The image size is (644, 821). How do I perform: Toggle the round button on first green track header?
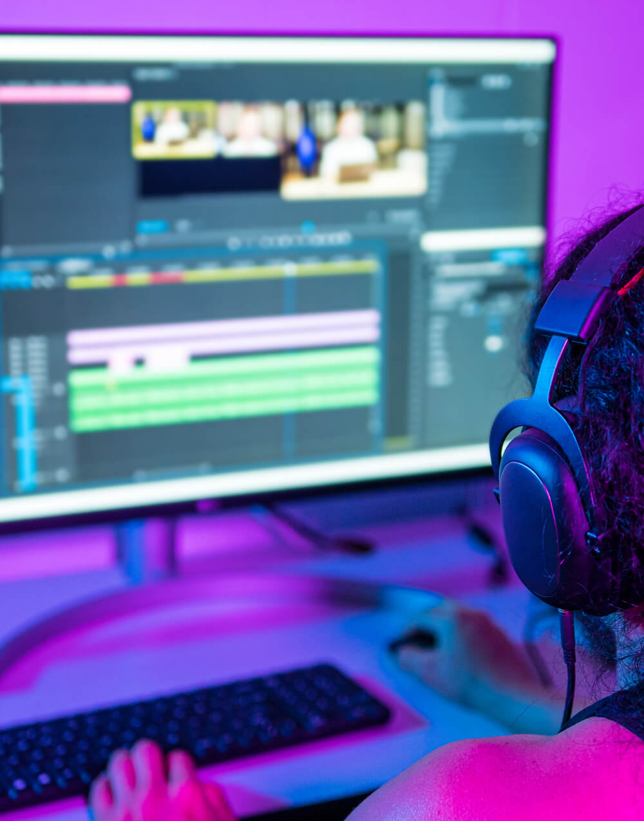coord(59,389)
